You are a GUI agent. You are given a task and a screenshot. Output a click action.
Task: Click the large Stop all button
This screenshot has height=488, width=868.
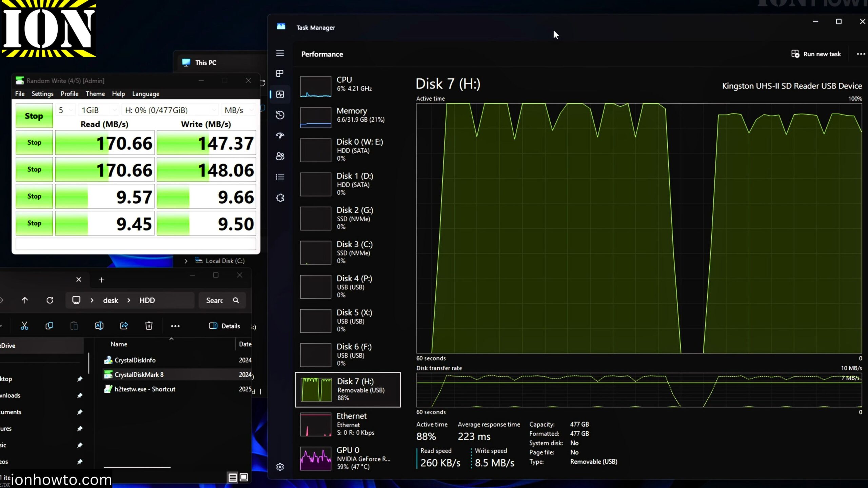click(x=34, y=116)
